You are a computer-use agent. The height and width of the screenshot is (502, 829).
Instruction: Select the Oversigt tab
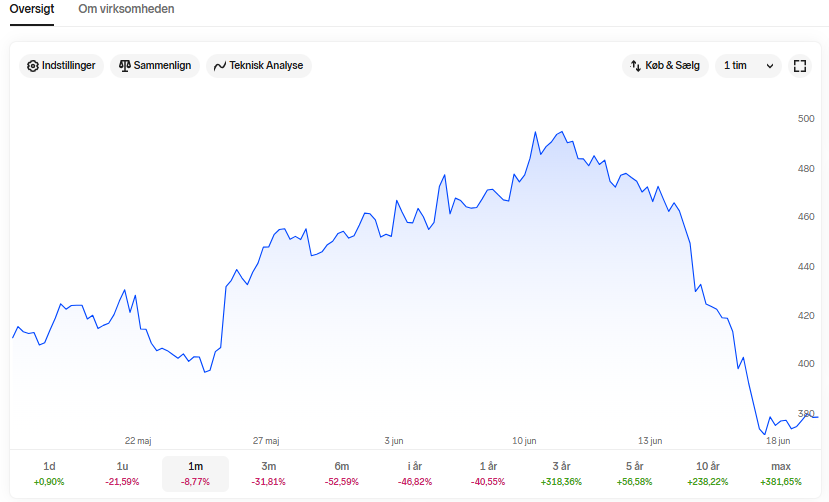pyautogui.click(x=32, y=9)
